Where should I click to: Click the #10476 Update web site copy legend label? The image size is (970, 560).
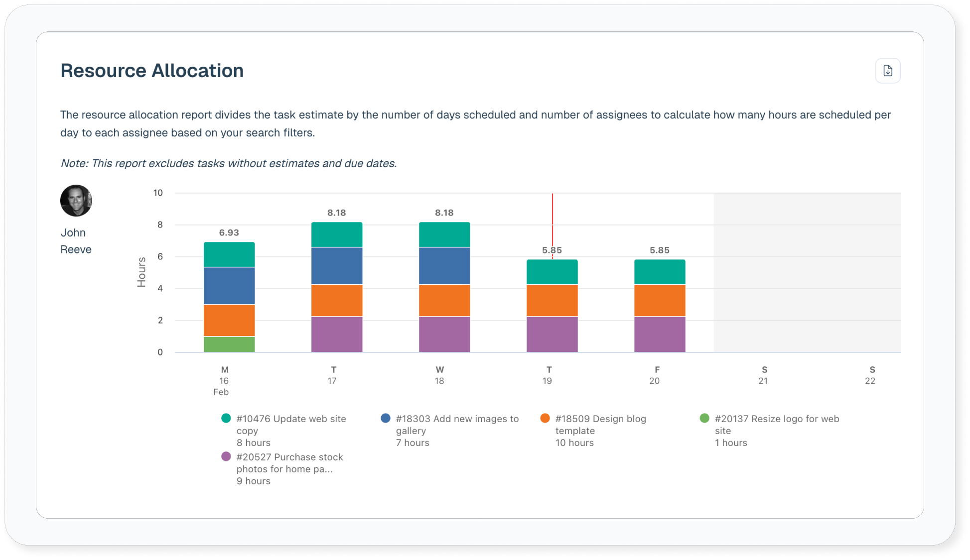[291, 425]
